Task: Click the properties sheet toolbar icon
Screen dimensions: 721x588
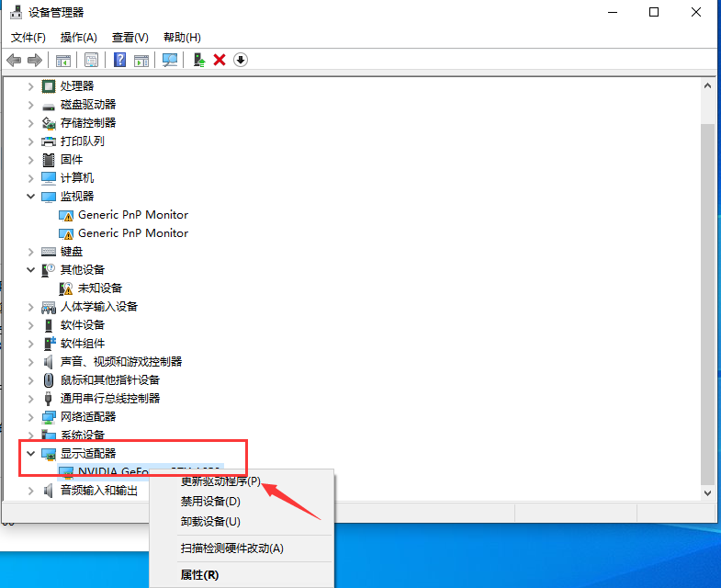Action: point(92,60)
